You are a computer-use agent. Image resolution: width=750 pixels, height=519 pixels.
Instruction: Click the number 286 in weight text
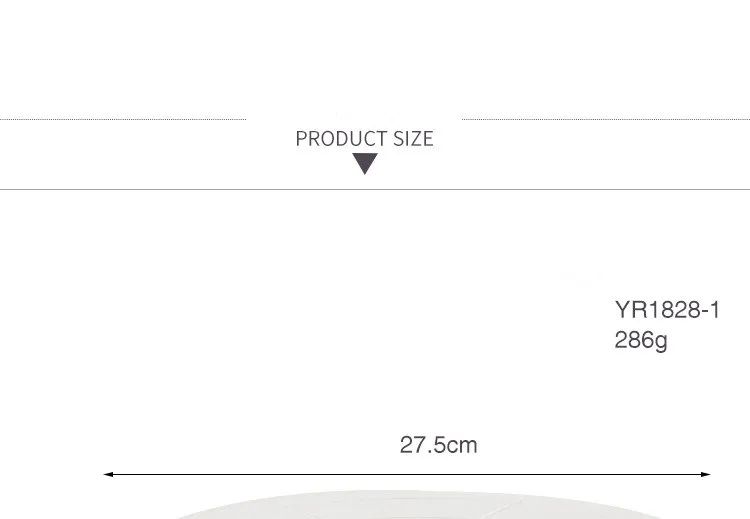(633, 341)
